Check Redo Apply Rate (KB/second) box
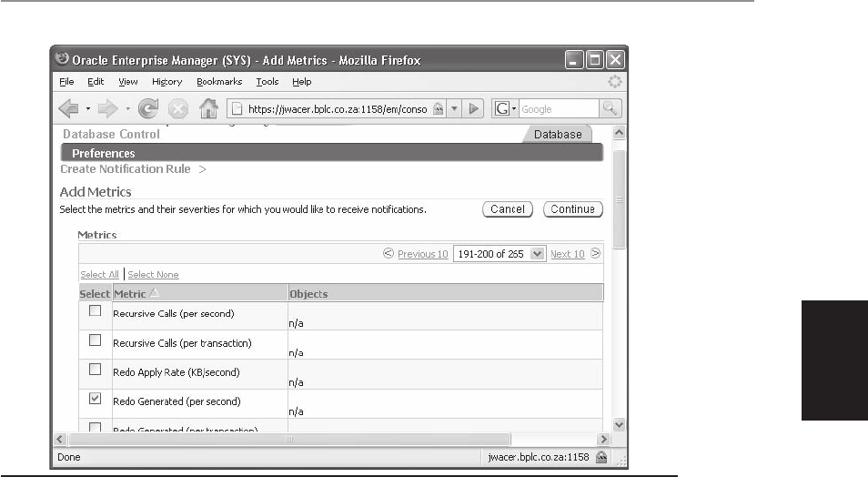Screen dimensions: 868x477 (x=96, y=370)
